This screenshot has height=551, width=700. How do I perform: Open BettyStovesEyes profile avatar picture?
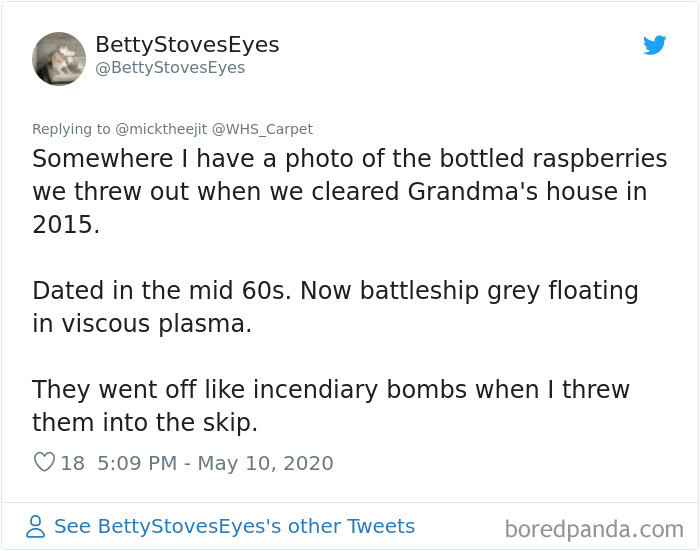(x=59, y=58)
